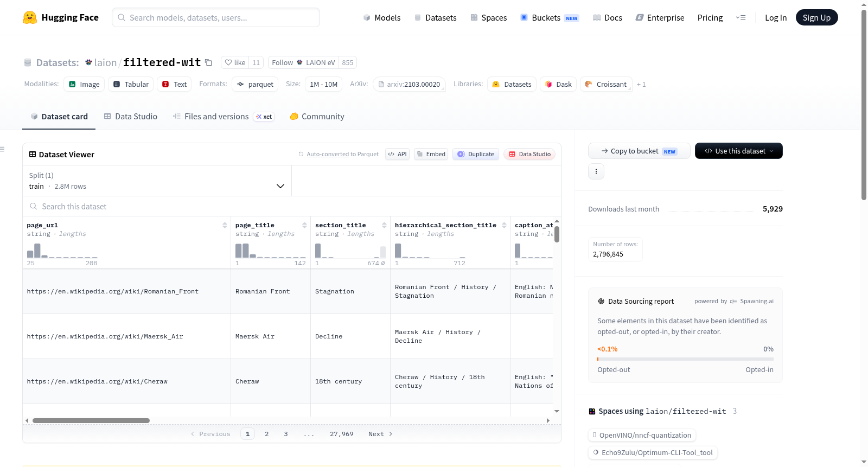Click the table vertical scrollbar thumb
The width and height of the screenshot is (868, 467).
(557, 234)
